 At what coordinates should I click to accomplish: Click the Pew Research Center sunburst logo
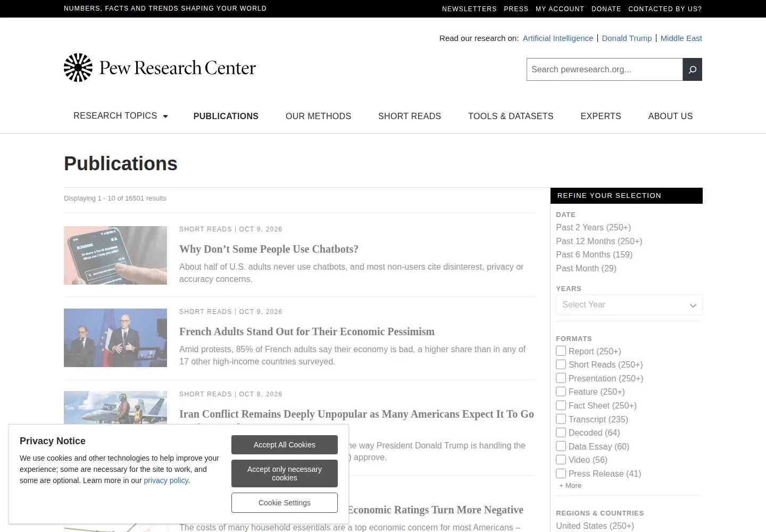tap(78, 68)
